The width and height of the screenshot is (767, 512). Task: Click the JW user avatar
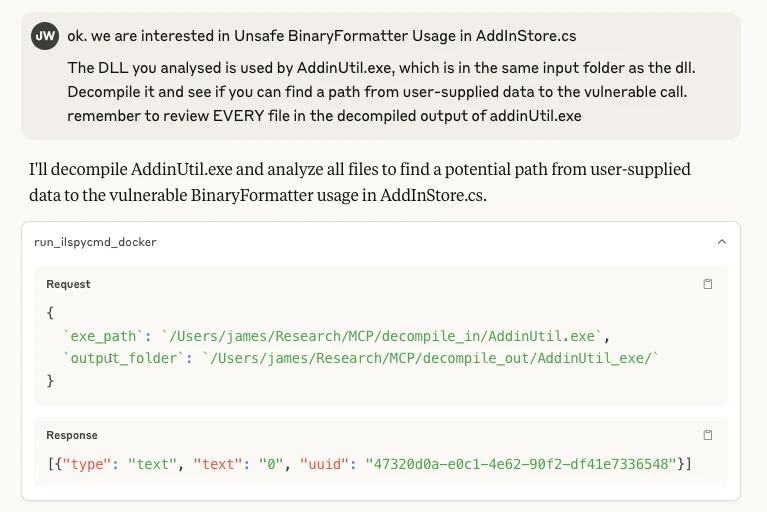[x=45, y=36]
